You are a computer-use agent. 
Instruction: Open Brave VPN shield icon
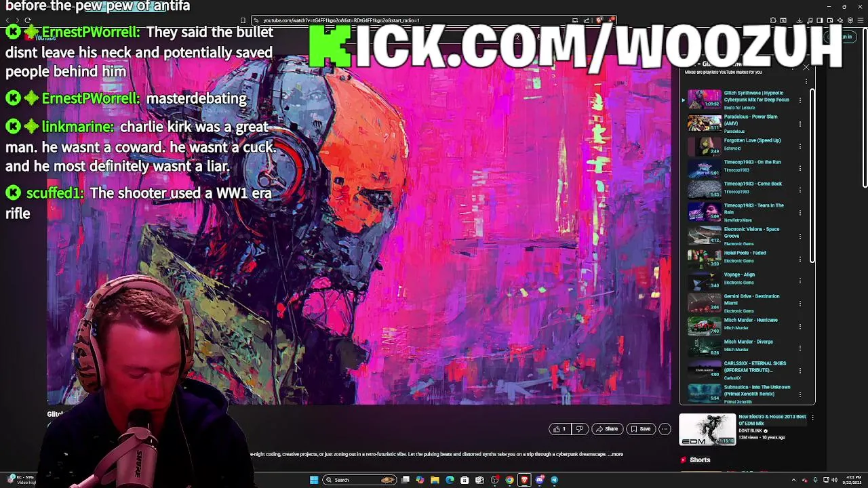pos(850,20)
